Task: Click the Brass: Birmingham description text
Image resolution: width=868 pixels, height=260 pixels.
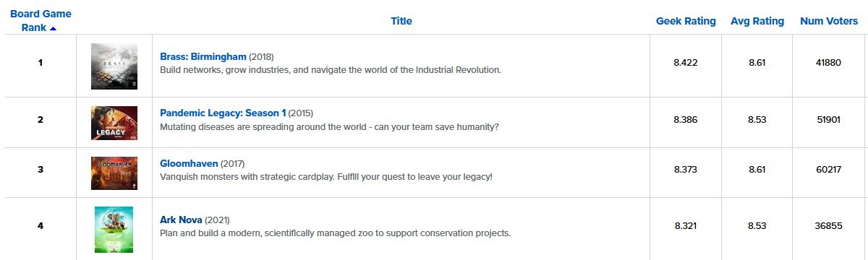Action: (331, 70)
